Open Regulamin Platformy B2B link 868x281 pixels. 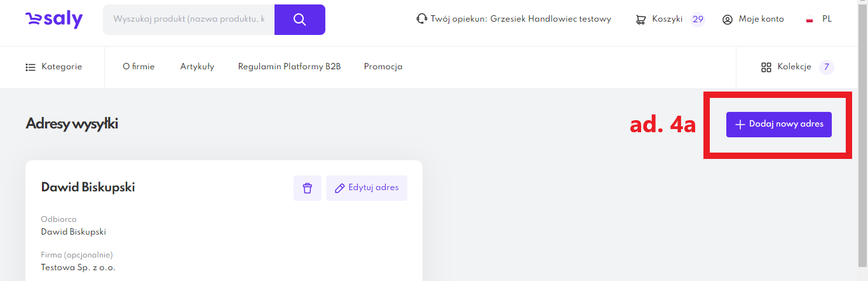[x=289, y=67]
